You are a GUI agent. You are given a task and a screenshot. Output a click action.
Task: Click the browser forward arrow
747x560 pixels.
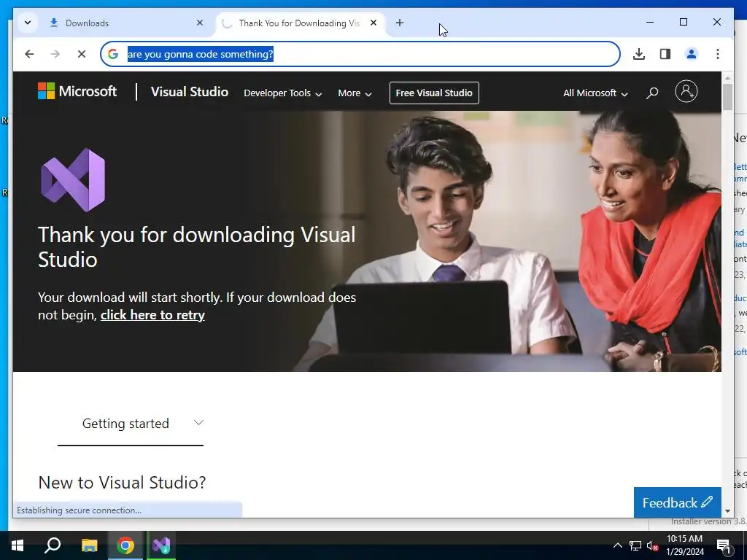tap(55, 54)
